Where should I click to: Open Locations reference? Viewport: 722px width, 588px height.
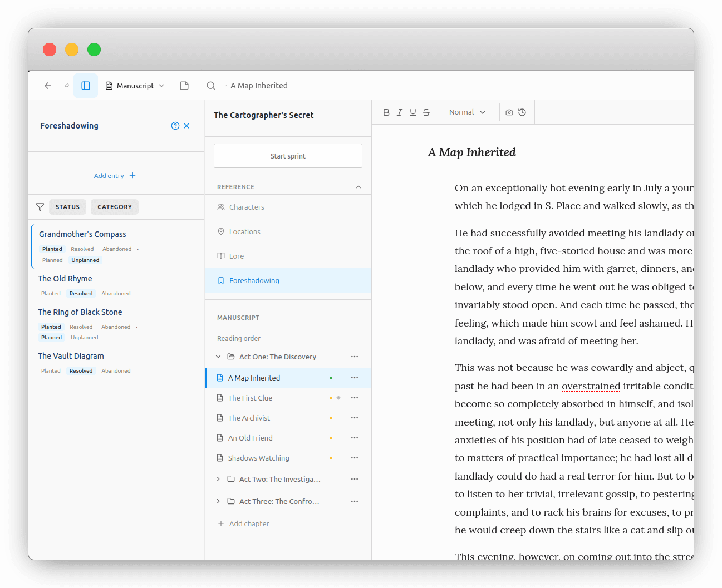point(288,231)
